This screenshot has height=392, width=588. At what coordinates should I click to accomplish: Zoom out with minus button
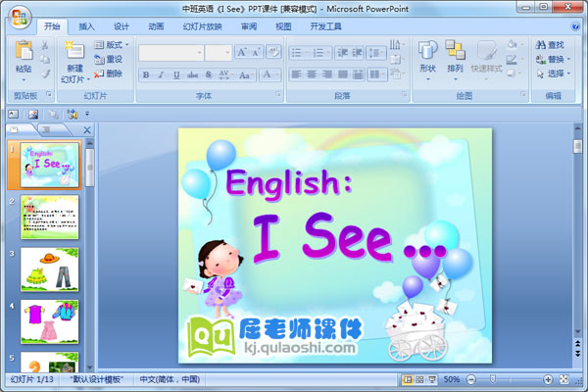click(471, 379)
